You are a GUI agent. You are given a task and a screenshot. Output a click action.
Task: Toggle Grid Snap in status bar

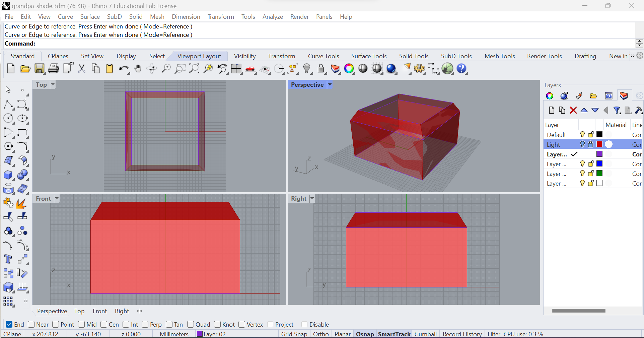coord(294,334)
